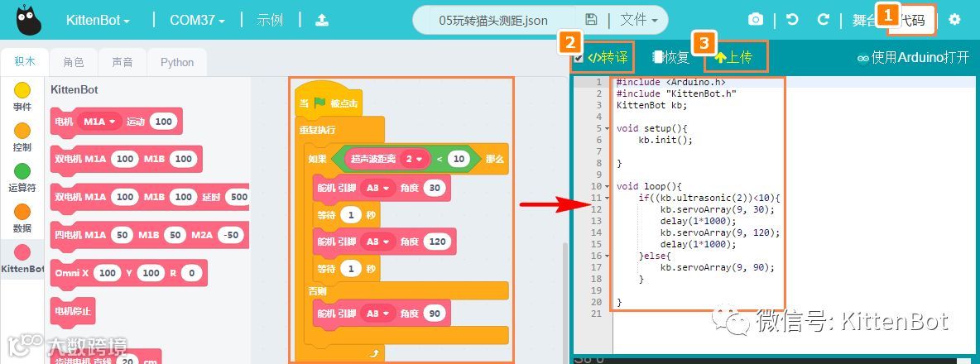Switch to the 代码 code view

912,21
